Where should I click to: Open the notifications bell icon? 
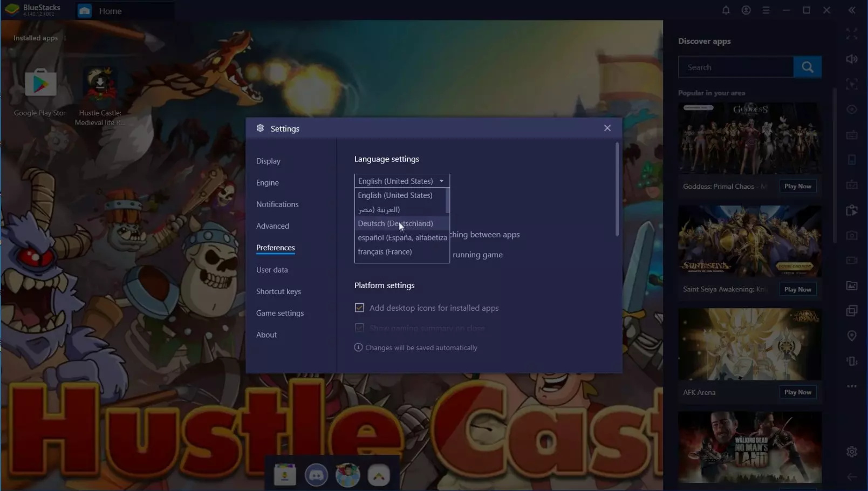(726, 10)
